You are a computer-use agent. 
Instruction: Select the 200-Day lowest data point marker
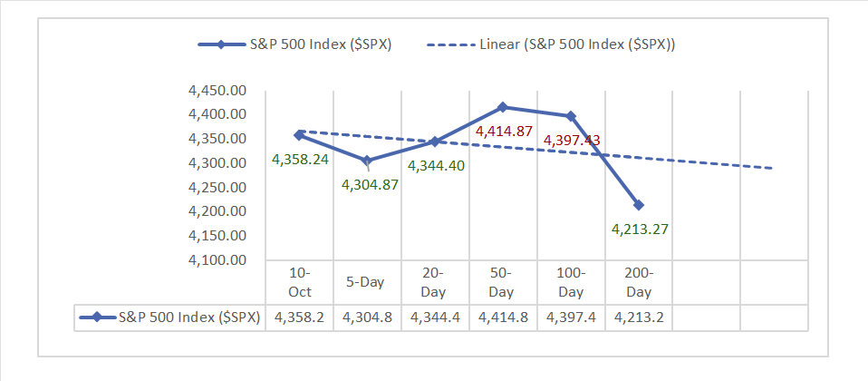[x=639, y=205]
